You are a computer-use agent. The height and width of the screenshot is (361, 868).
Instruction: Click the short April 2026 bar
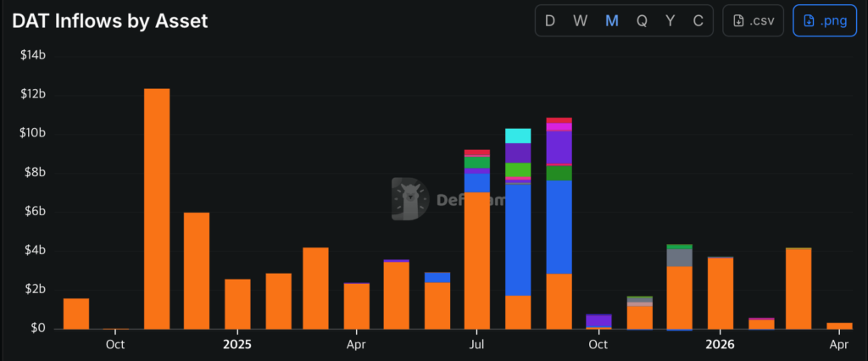839,325
